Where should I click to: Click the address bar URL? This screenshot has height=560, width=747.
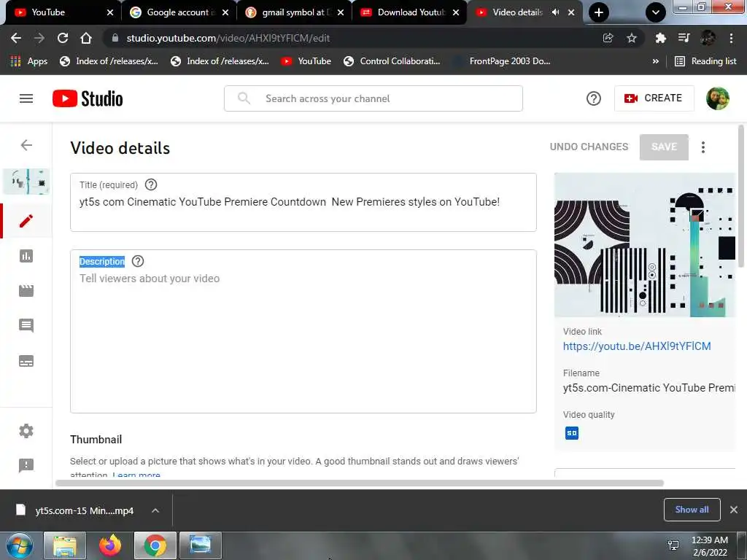click(228, 38)
